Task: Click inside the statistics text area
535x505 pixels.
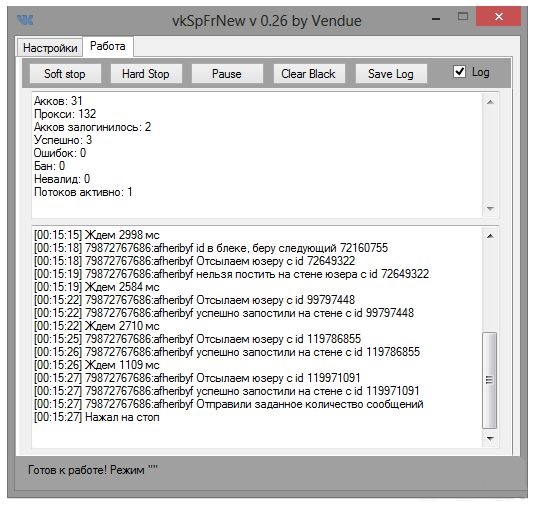Action: tap(257, 155)
